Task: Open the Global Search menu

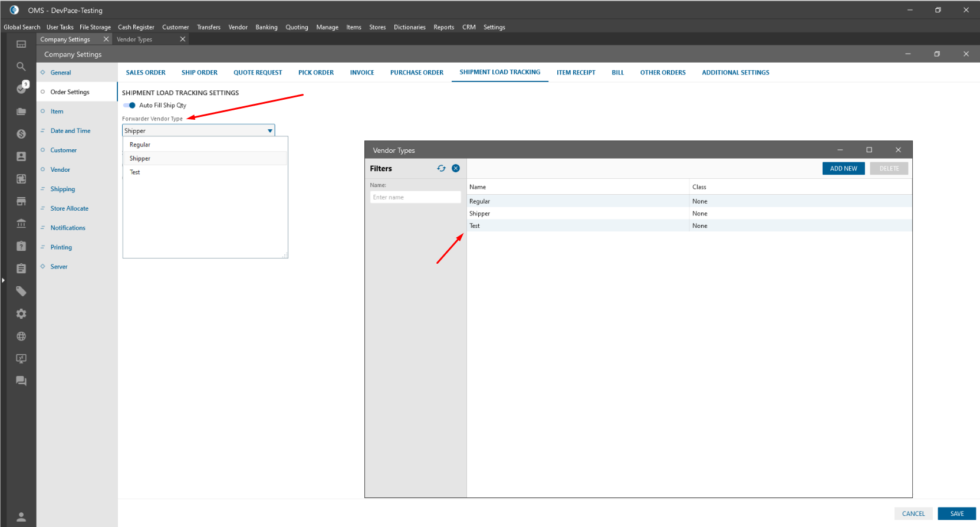Action: point(22,27)
